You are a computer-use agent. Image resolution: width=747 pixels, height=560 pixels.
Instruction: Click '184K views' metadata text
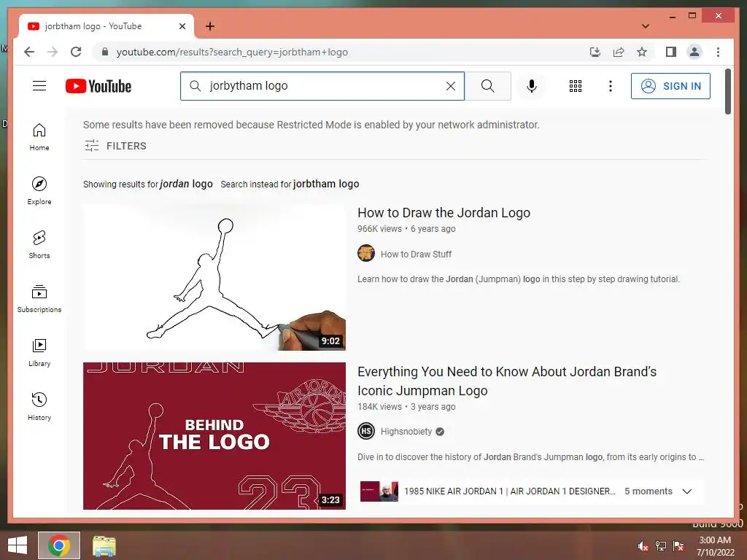379,407
